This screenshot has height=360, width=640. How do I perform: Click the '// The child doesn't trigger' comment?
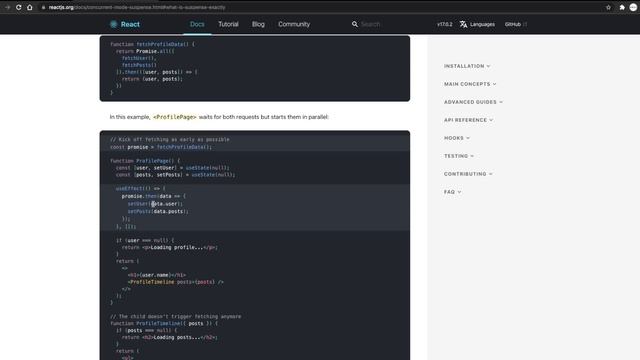(x=176, y=316)
